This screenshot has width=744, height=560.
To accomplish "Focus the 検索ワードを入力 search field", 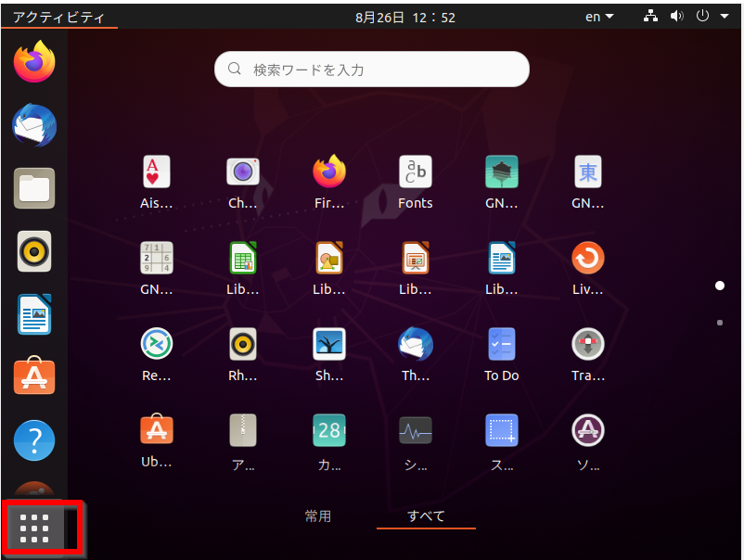I will coord(371,70).
